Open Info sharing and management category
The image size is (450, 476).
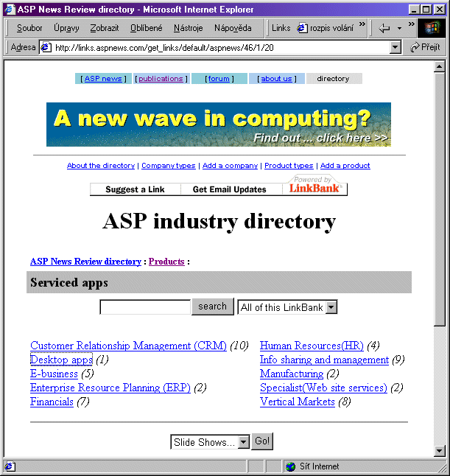[324, 360]
